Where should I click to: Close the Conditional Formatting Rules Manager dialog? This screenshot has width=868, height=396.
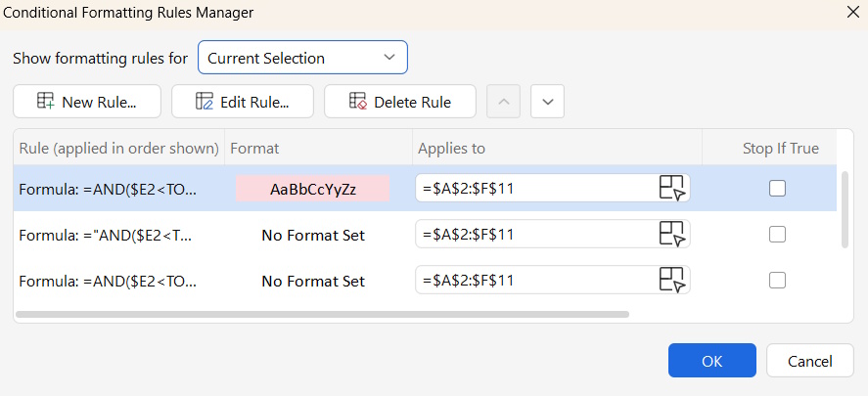click(x=853, y=12)
